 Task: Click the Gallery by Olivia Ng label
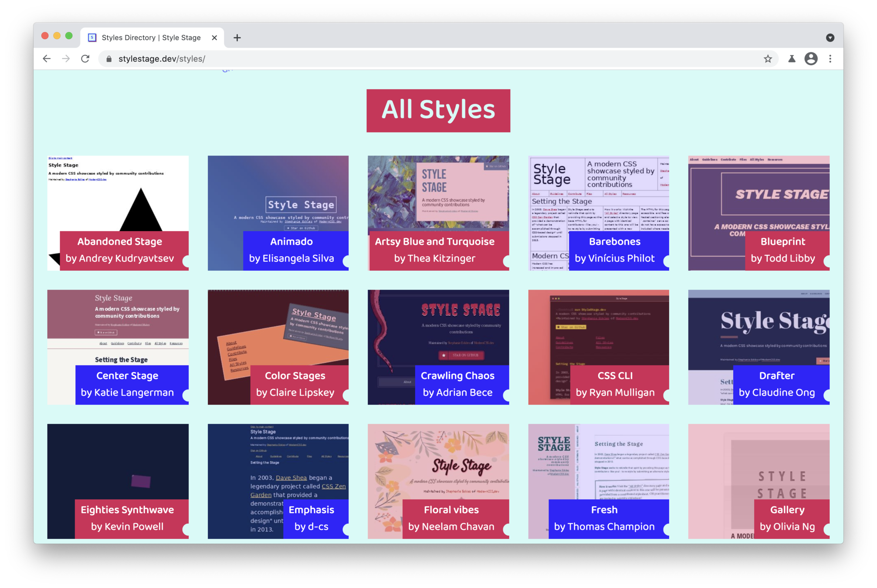[x=787, y=518]
